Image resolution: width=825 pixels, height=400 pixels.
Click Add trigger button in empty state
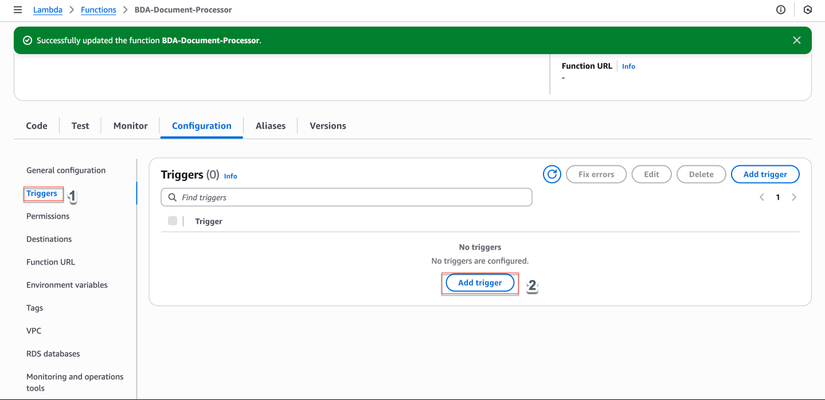tap(480, 283)
